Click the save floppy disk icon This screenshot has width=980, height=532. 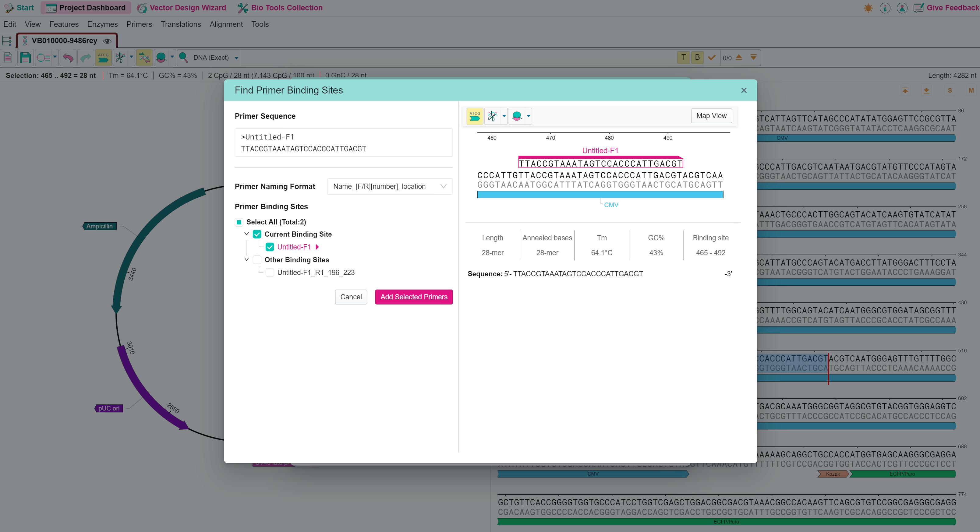pos(25,58)
